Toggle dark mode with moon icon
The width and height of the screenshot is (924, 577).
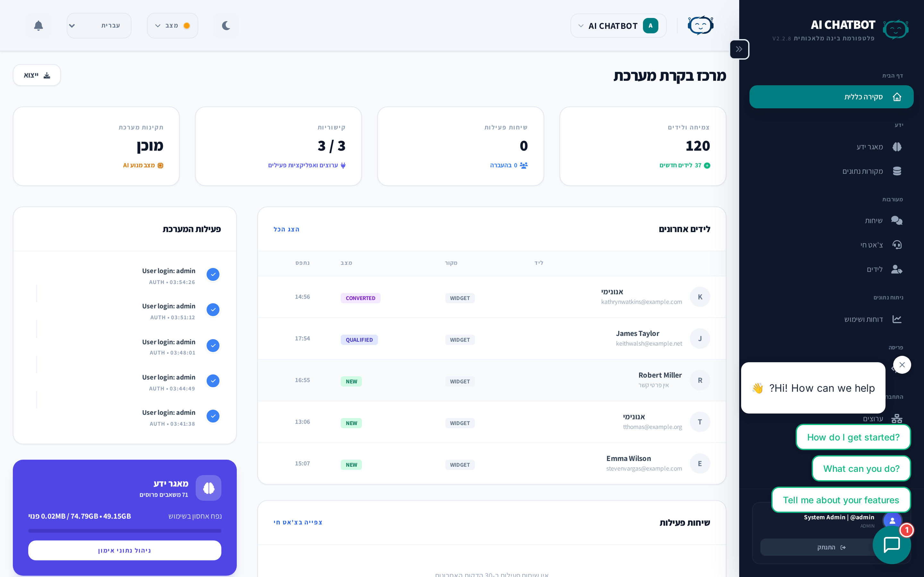click(x=226, y=26)
